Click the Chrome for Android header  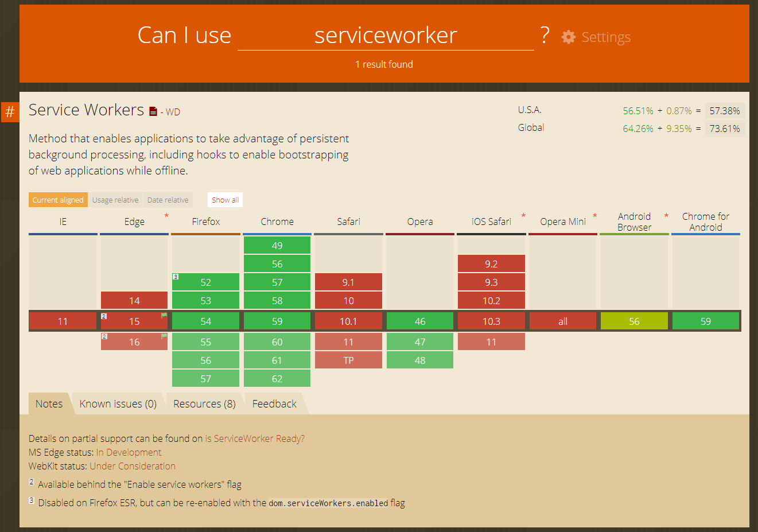pyautogui.click(x=706, y=222)
